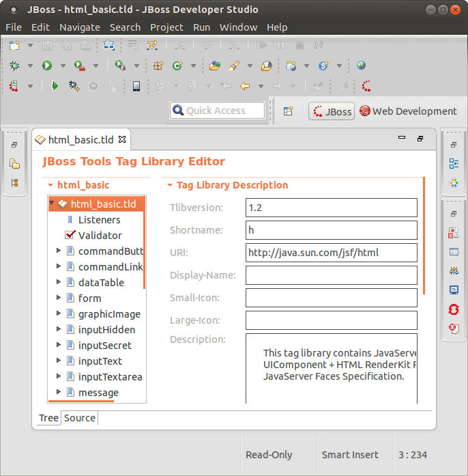The image size is (468, 476).
Task: Launch BrowserSim phone icon
Action: click(136, 86)
